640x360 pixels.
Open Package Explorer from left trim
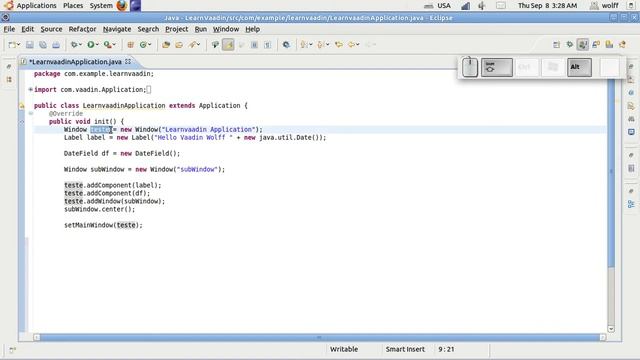point(9,80)
